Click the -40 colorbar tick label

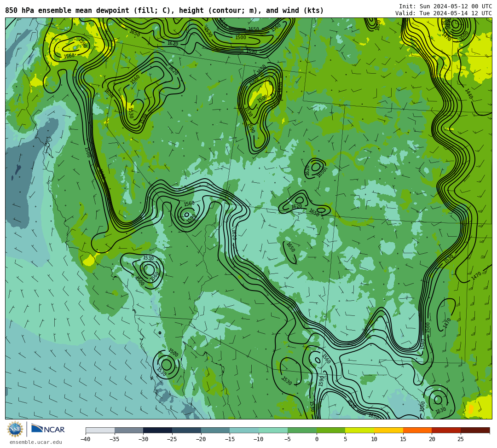point(85,439)
